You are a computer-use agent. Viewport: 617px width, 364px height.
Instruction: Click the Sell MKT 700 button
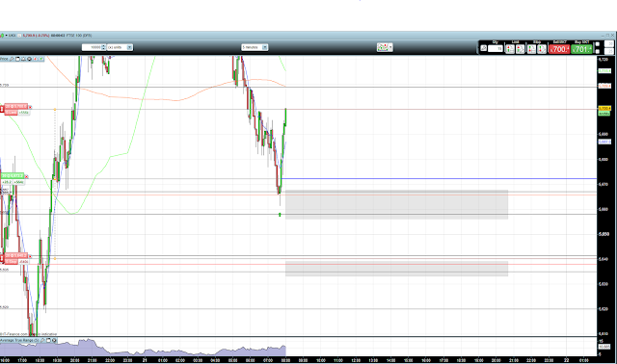(559, 49)
